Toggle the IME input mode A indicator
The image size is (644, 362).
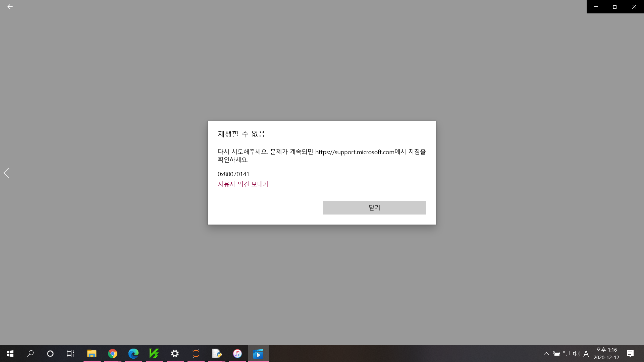(x=586, y=354)
